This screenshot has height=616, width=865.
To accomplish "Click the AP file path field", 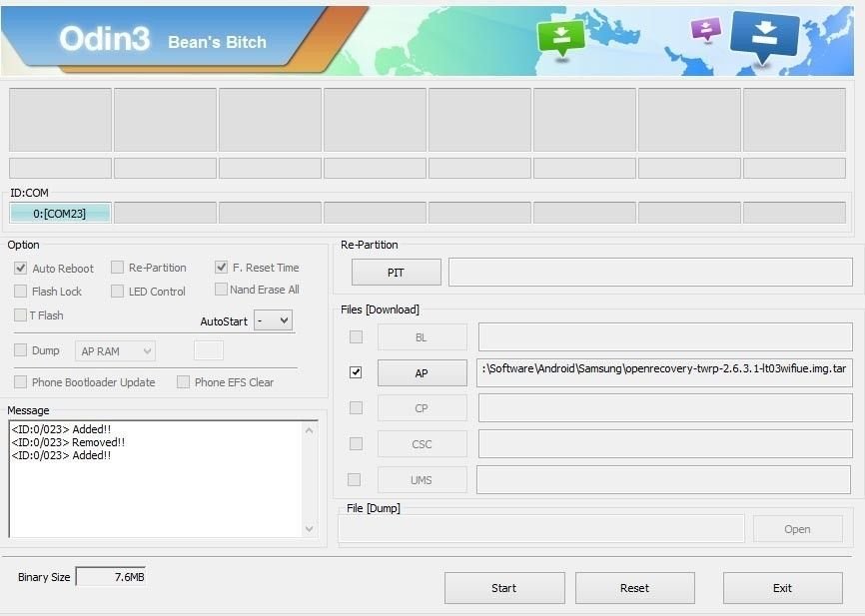I will pos(665,372).
